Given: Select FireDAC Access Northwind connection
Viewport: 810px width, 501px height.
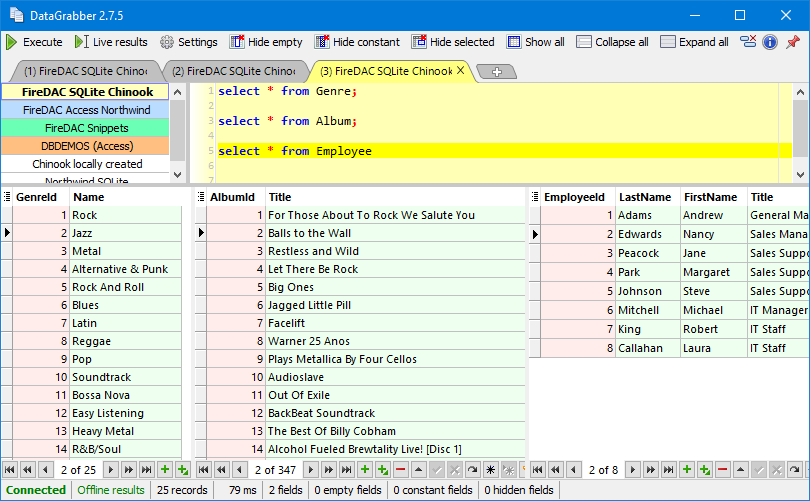Looking at the screenshot, I should pos(85,110).
